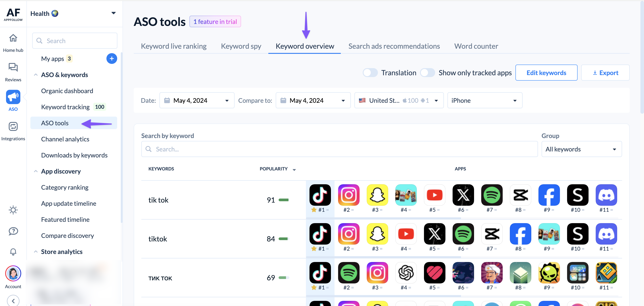Toggle the Translation switch
644x306 pixels.
[x=370, y=73]
